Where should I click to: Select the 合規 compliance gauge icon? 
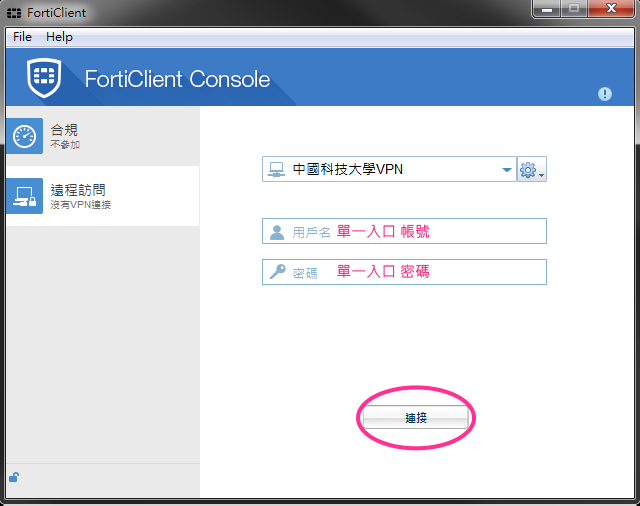coord(24,136)
